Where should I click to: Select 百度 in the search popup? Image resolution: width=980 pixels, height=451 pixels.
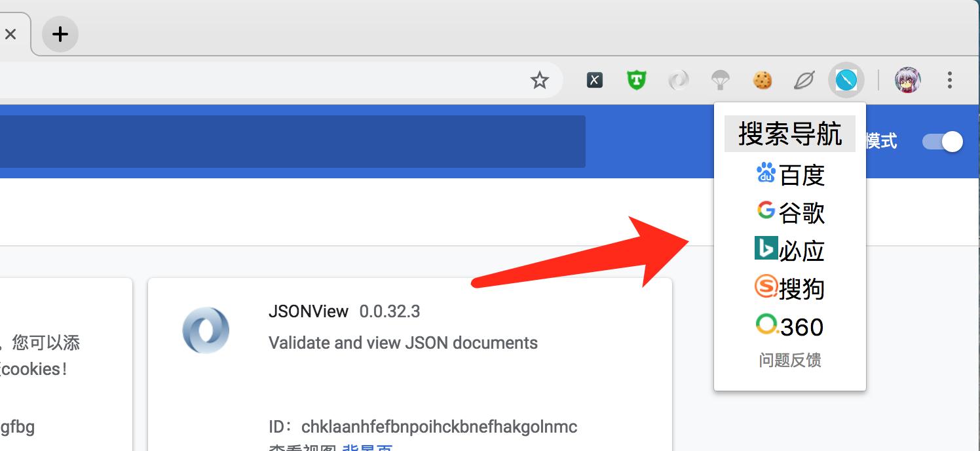click(x=802, y=175)
